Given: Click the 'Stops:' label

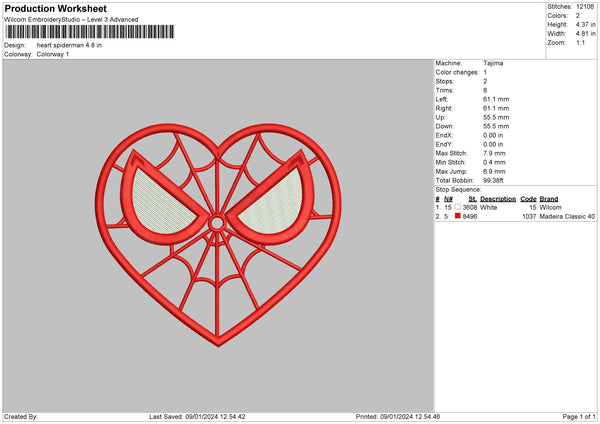Looking at the screenshot, I should tap(445, 82).
